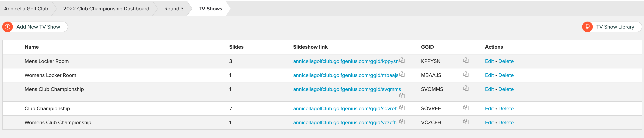Copy the SQVREH GGID code
644x138 pixels.
coord(466,108)
